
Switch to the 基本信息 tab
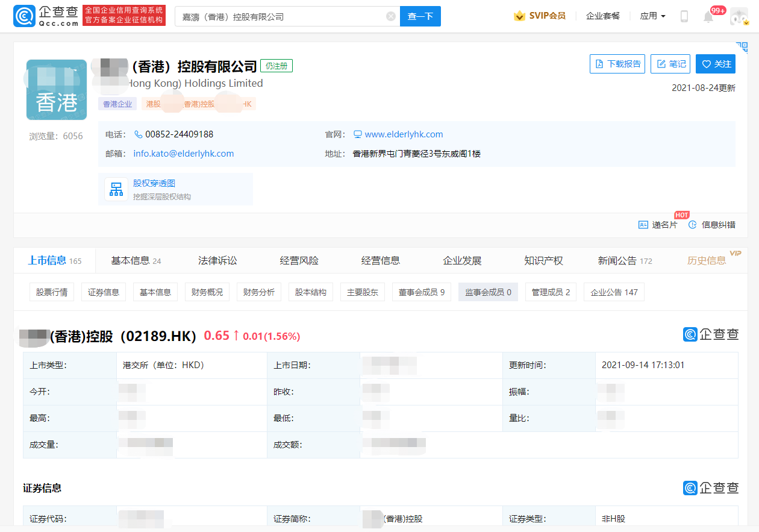pyautogui.click(x=136, y=261)
